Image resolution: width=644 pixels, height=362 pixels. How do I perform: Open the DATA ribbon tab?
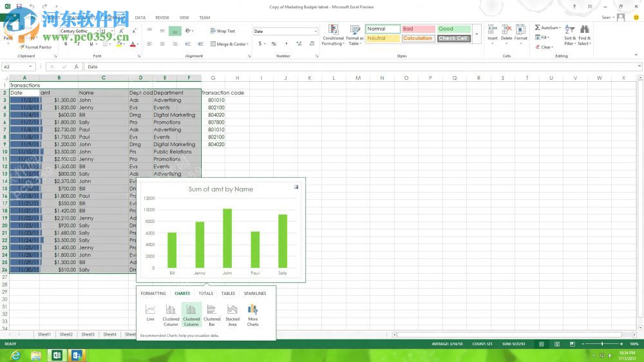click(x=140, y=17)
